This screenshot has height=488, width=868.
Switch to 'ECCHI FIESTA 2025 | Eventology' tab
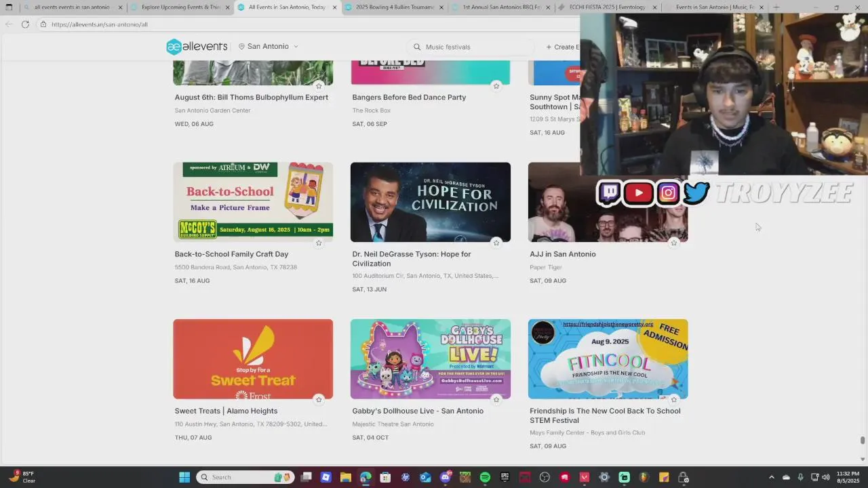607,7
